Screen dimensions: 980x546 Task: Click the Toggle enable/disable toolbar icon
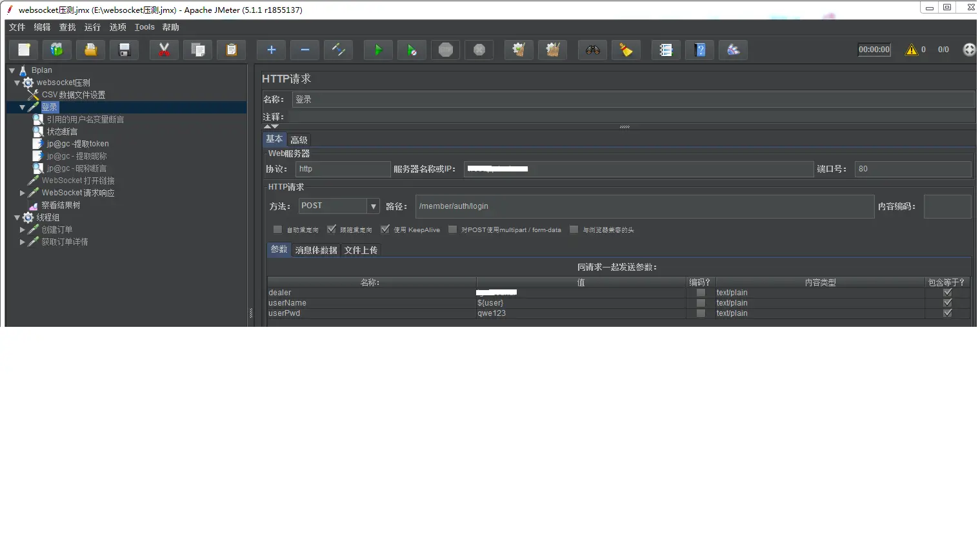click(x=339, y=50)
